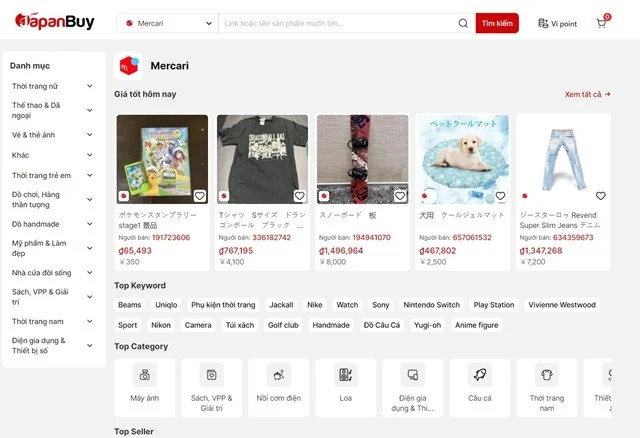640x438 pixels.
Task: Click the Mercari box logo icon
Action: [x=129, y=66]
